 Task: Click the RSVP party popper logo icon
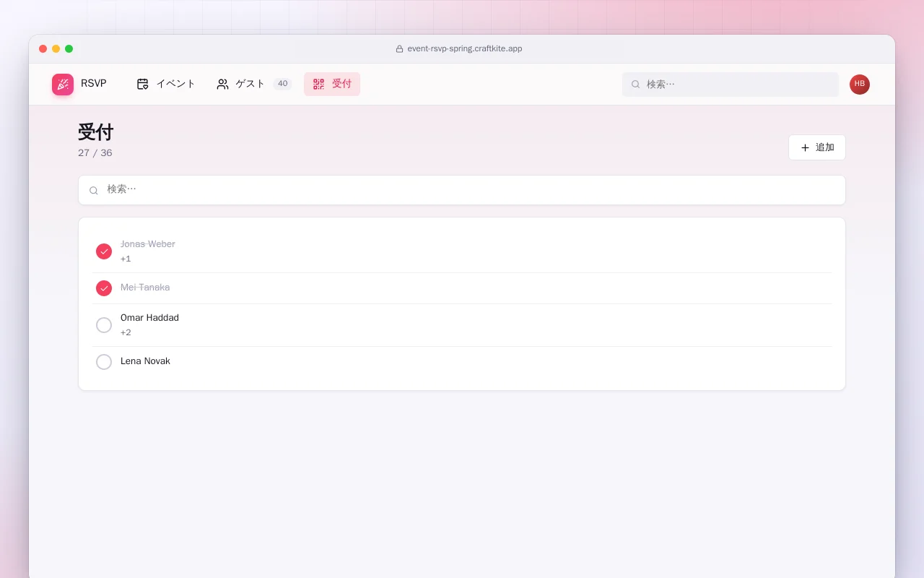click(63, 85)
